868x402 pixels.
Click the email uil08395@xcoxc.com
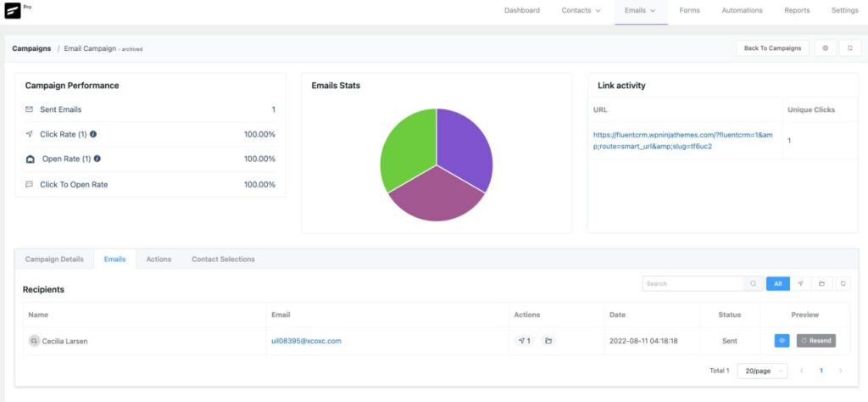[306, 341]
